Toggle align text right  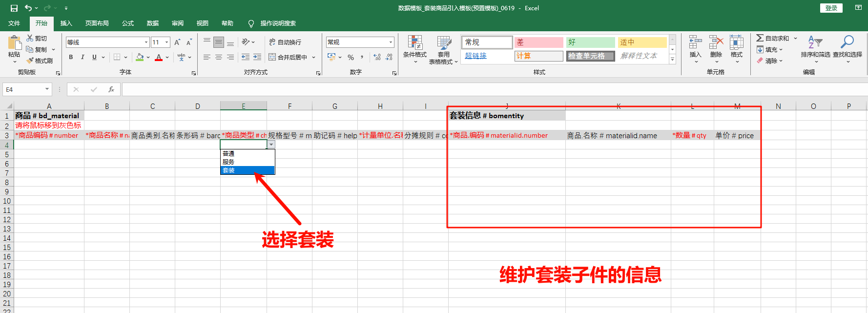click(x=230, y=57)
